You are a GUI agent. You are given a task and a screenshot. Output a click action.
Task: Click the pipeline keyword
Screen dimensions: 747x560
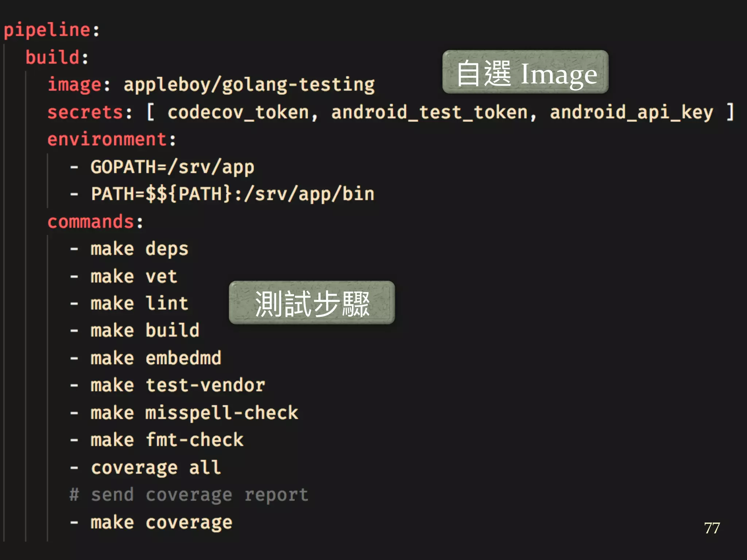47,30
